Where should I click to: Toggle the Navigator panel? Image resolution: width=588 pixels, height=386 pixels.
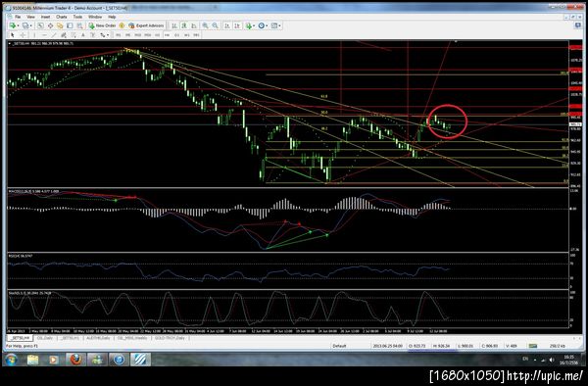click(60, 25)
